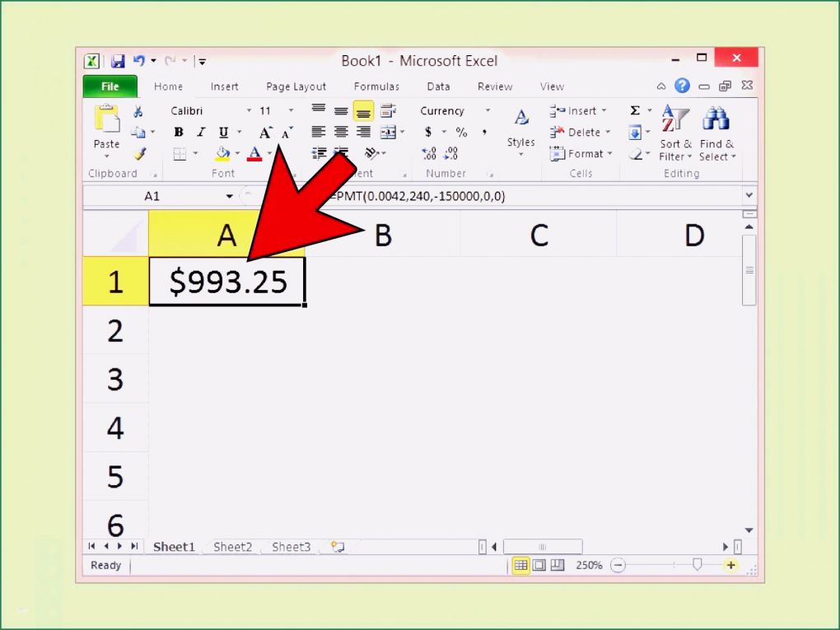Toggle italic formatting
This screenshot has height=630, width=840.
point(200,131)
